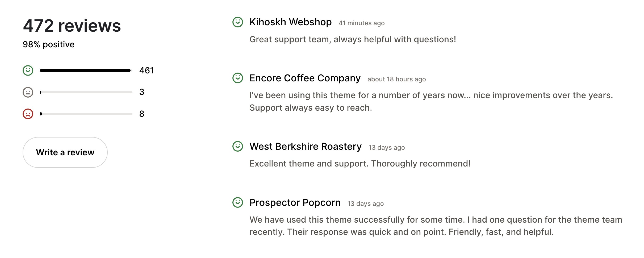This screenshot has height=258, width=644.
Task: Click the Write a review button
Action: (65, 152)
